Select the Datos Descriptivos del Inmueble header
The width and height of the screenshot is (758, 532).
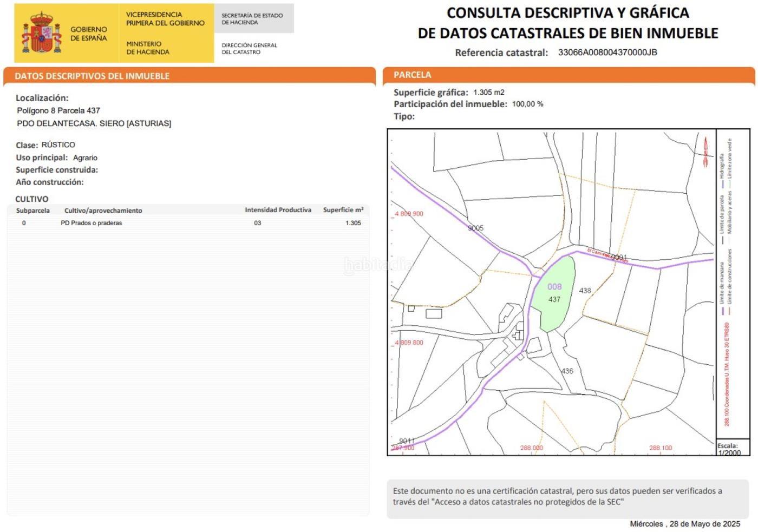92,76
